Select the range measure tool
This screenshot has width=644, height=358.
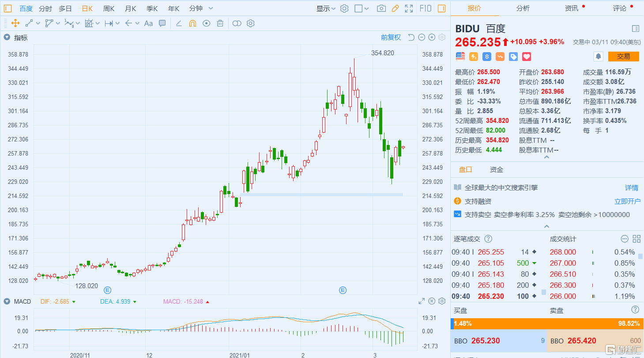[109, 23]
